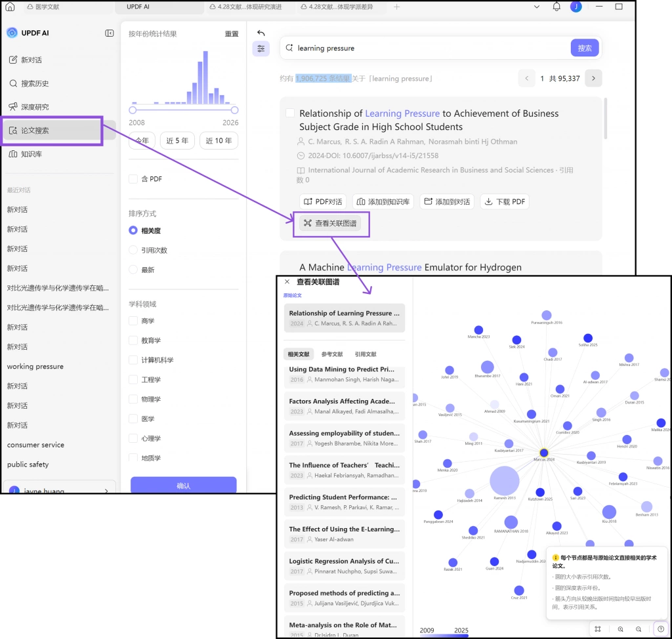Expand the jayne huang account chevron
672x639 pixels.
click(x=106, y=491)
